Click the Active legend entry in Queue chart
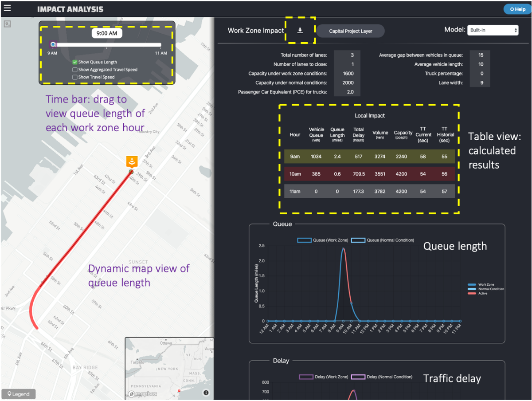Screen dimensions: 532x401 (477, 293)
